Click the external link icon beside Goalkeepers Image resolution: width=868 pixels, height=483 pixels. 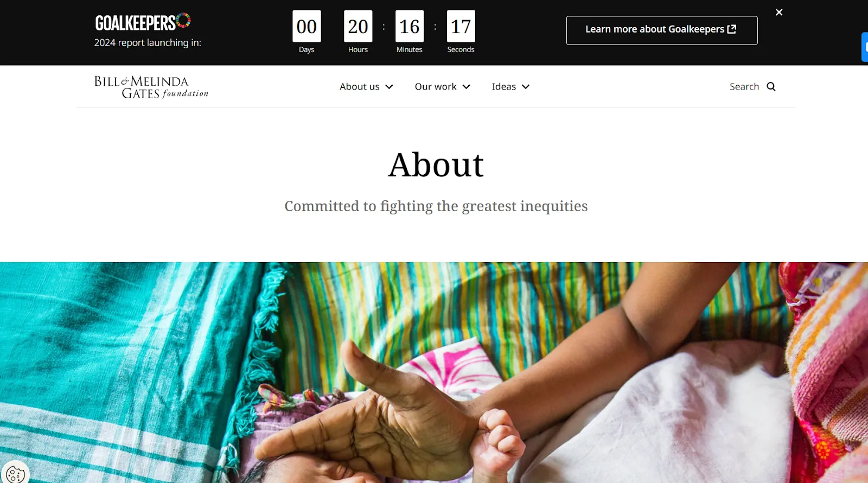point(732,29)
